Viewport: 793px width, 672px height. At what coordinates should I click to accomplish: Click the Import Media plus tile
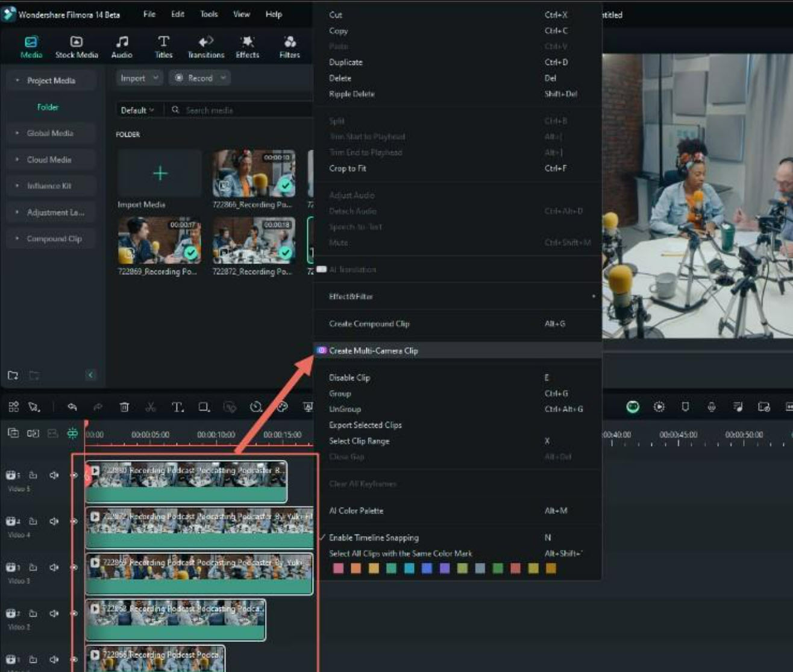(x=160, y=174)
